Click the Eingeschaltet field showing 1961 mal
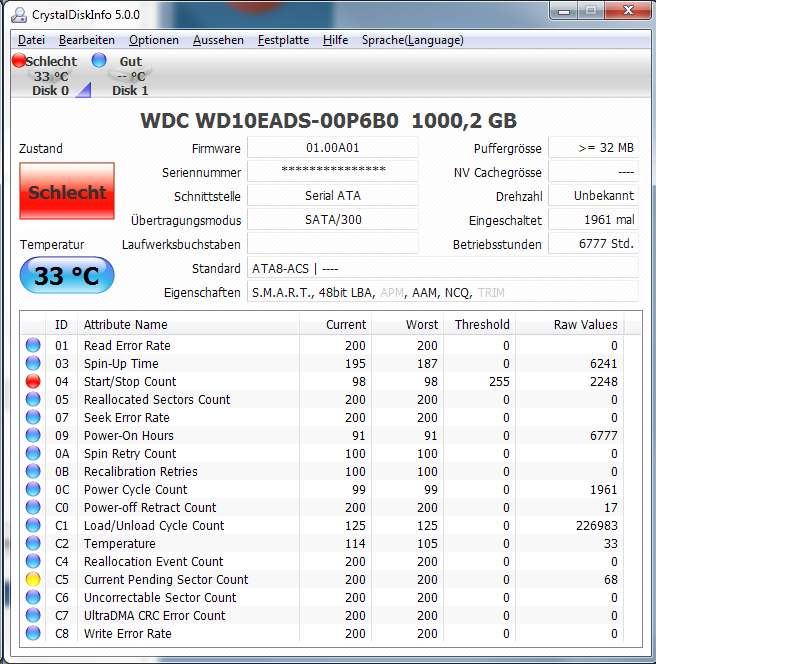The image size is (791, 664). (x=593, y=219)
